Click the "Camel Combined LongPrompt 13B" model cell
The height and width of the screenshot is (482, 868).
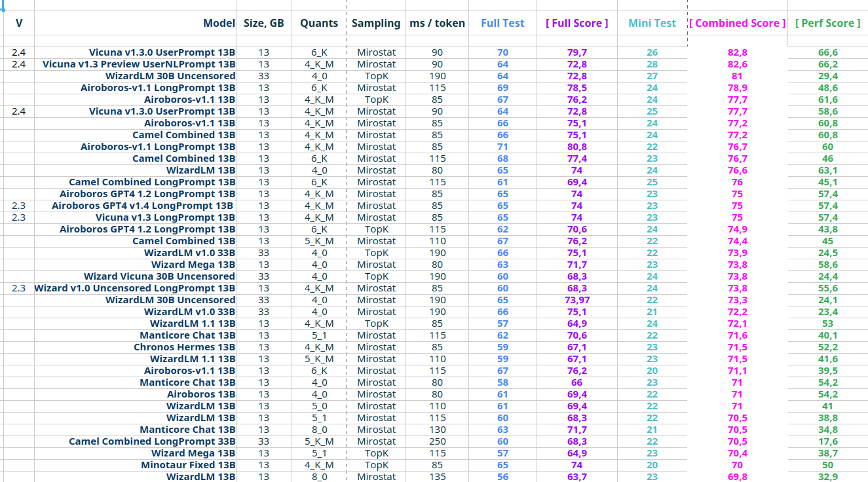pyautogui.click(x=135, y=182)
